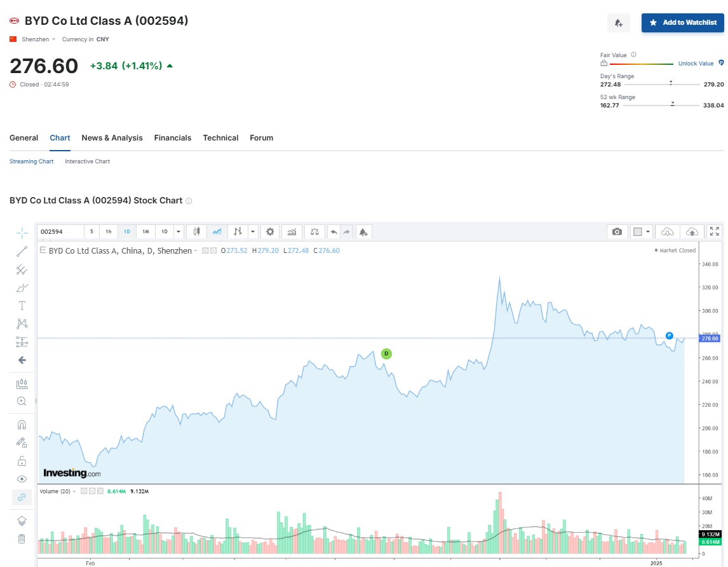
Task: Toggle fullscreen chart mode
Action: coord(715,231)
